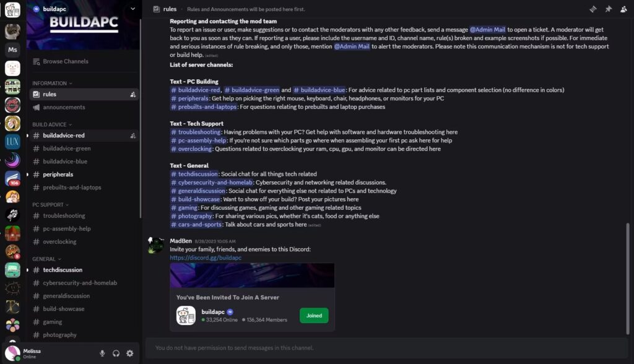634x364 pixels.
Task: Click the green Joined button
Action: (x=314, y=316)
